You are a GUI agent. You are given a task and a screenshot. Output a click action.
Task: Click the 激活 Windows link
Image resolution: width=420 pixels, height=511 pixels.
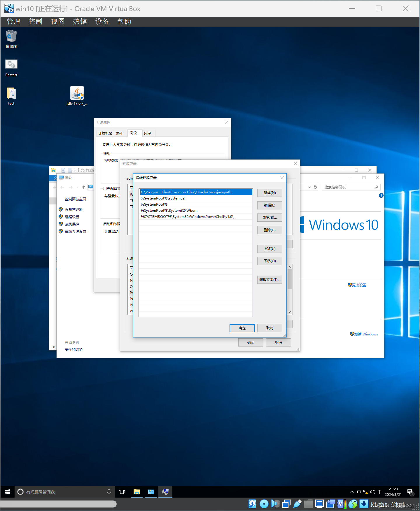pyautogui.click(x=366, y=334)
